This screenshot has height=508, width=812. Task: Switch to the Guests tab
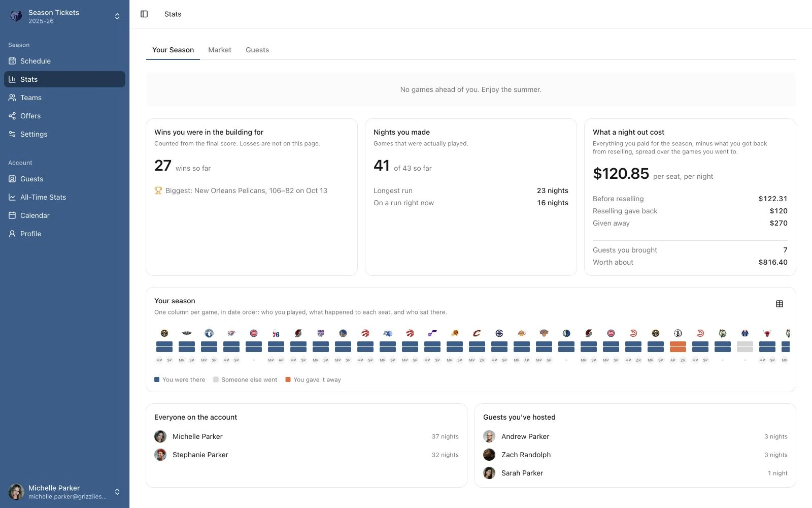(x=257, y=50)
